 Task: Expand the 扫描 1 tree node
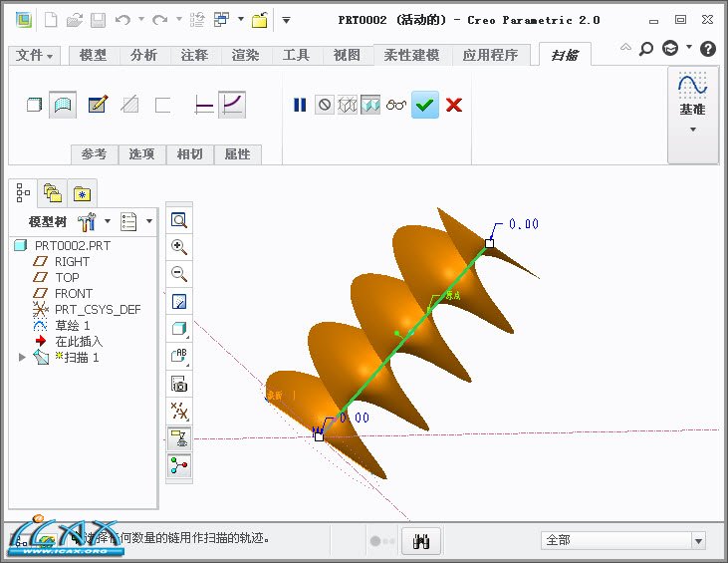[x=23, y=357]
